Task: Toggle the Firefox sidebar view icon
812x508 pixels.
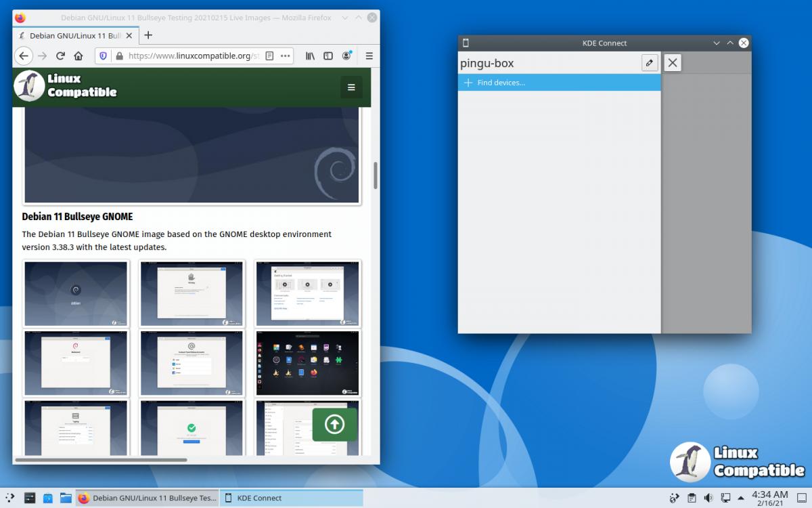Action: 328,56
